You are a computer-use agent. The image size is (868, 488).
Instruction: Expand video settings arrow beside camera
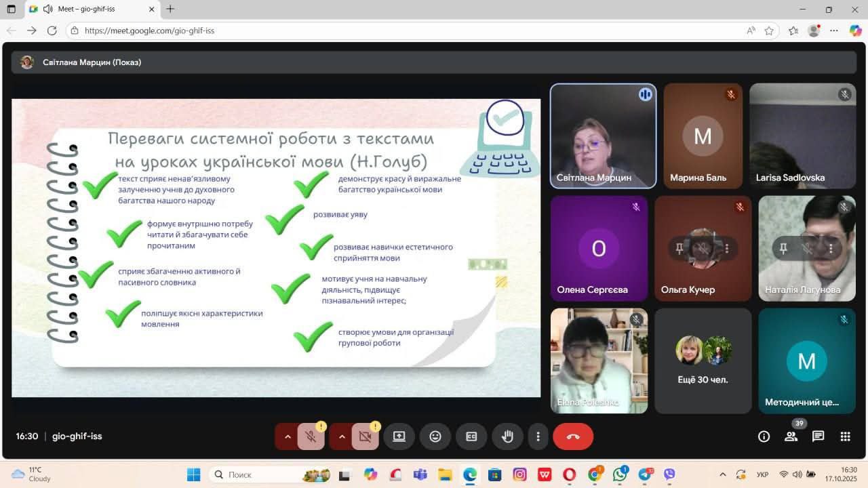click(342, 436)
